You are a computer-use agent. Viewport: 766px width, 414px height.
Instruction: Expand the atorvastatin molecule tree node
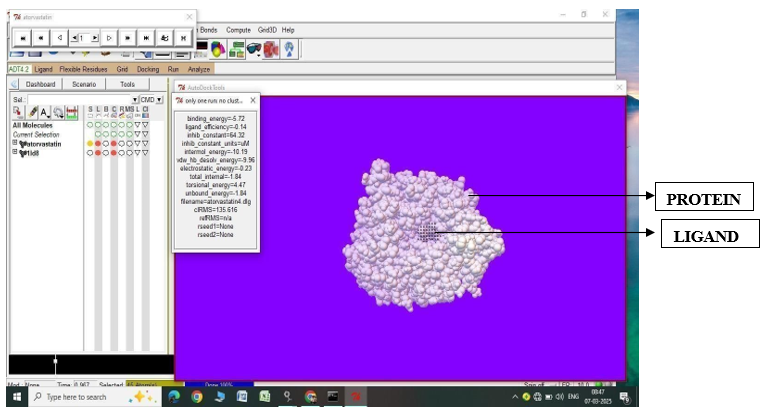15,144
